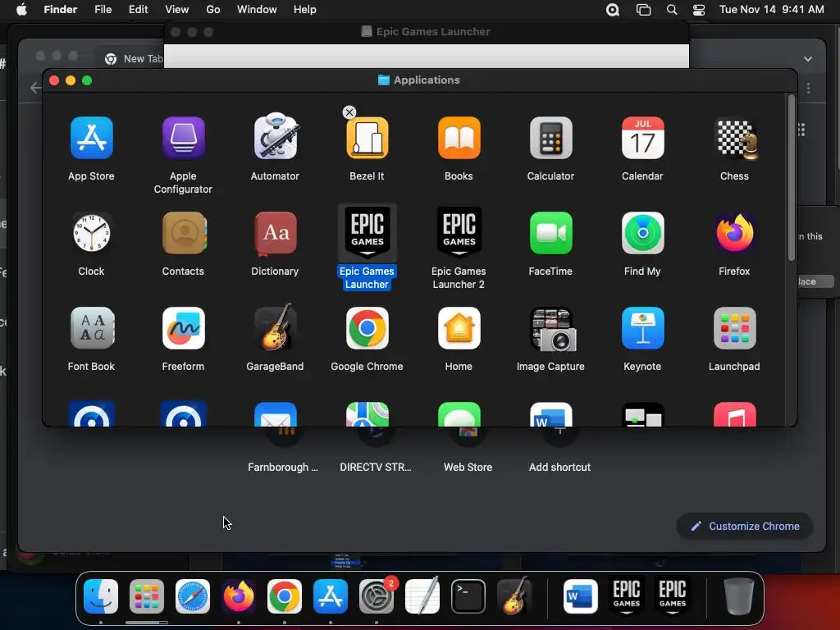Click the Firefox icon in Applications
The width and height of the screenshot is (840, 630).
click(735, 233)
